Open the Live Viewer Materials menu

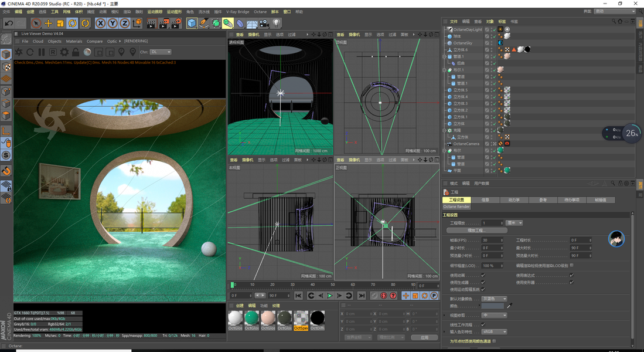[x=74, y=41]
